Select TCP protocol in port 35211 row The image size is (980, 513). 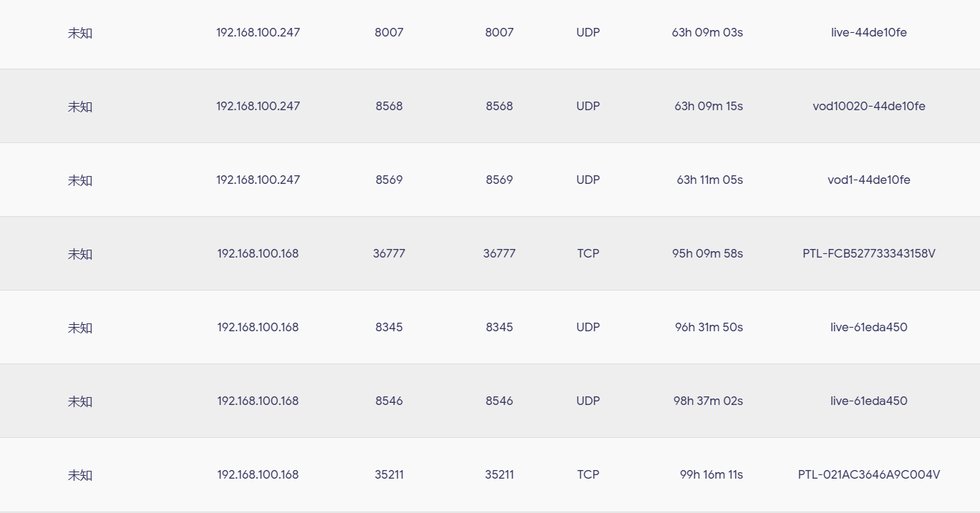pyautogui.click(x=588, y=474)
